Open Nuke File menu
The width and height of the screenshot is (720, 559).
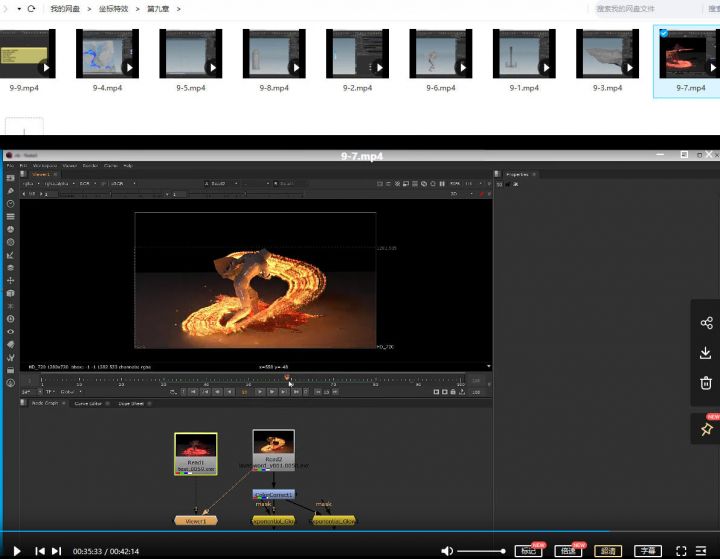(x=10, y=165)
